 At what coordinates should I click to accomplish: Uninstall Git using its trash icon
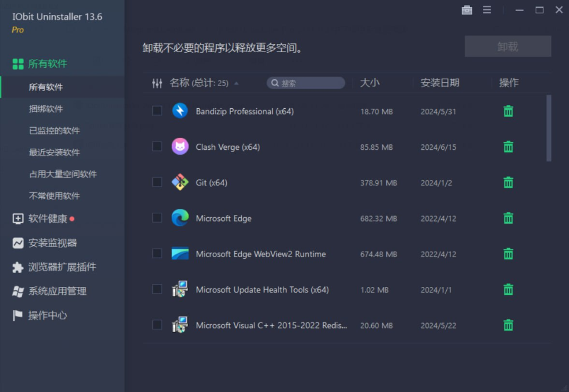pyautogui.click(x=508, y=183)
